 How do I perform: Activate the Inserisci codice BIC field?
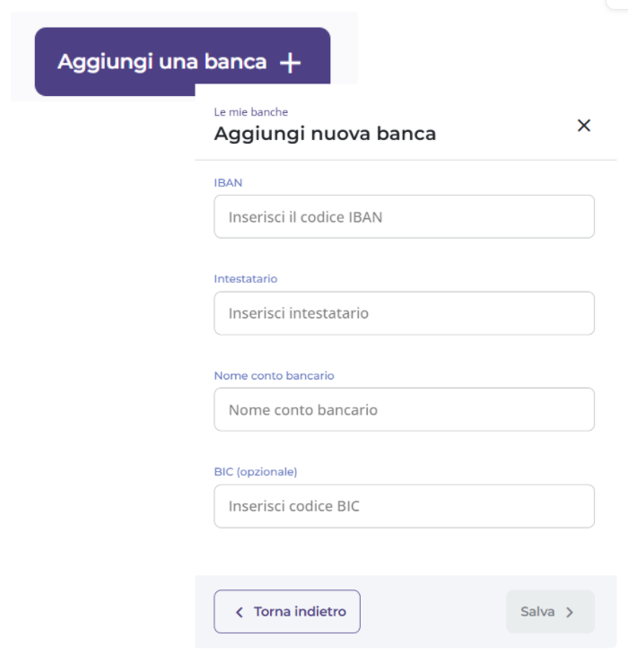404,506
